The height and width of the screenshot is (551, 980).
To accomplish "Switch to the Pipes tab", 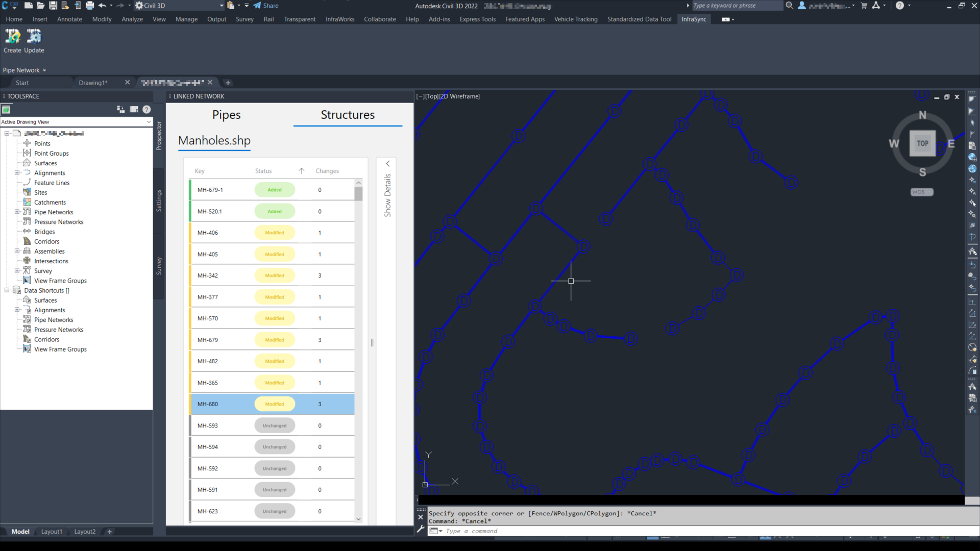I will (226, 115).
